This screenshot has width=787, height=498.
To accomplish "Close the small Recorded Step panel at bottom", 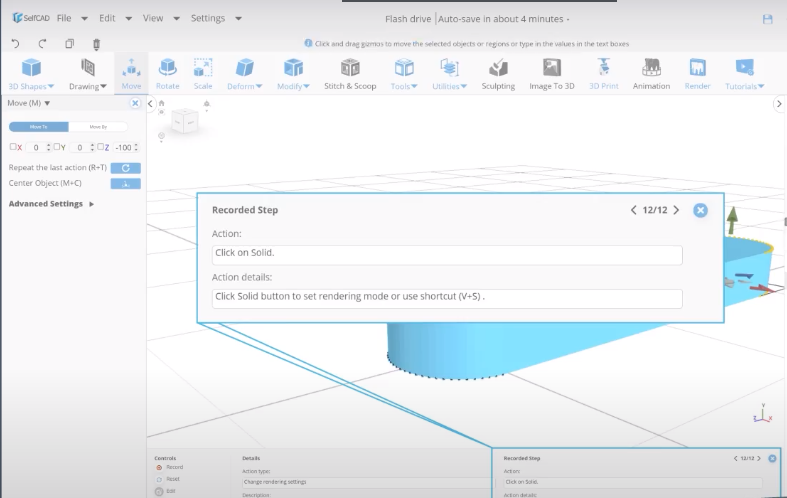I will 772,458.
